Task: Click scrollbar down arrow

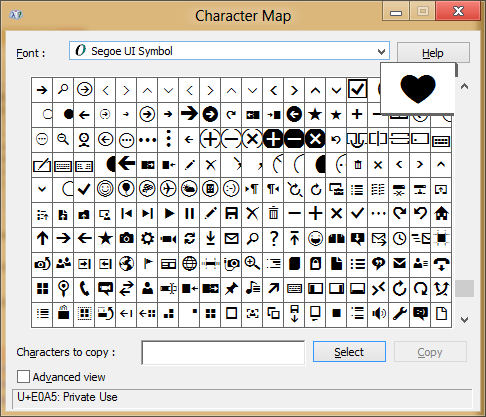Action: [x=464, y=320]
